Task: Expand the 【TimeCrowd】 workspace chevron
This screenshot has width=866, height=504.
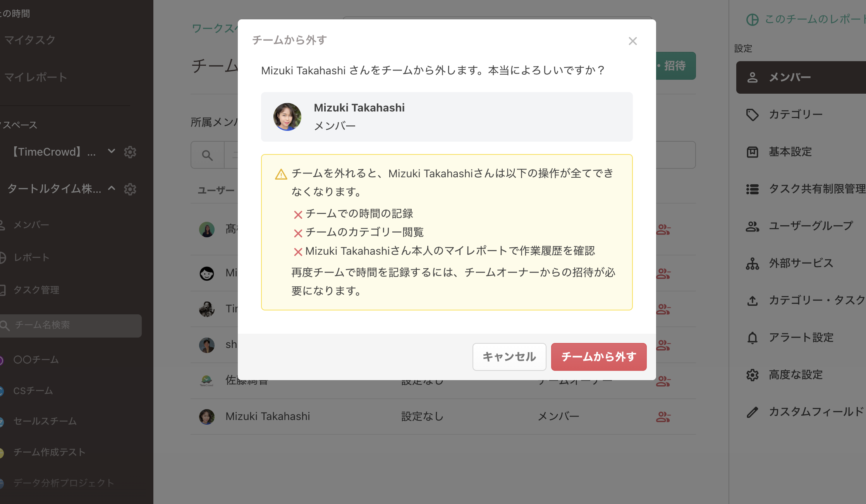Action: 111,152
